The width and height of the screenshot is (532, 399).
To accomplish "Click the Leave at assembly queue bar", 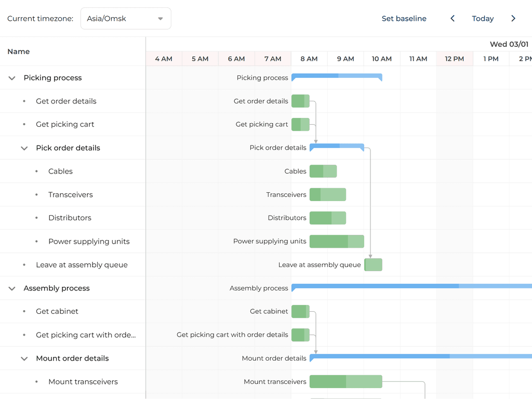I will (x=373, y=264).
